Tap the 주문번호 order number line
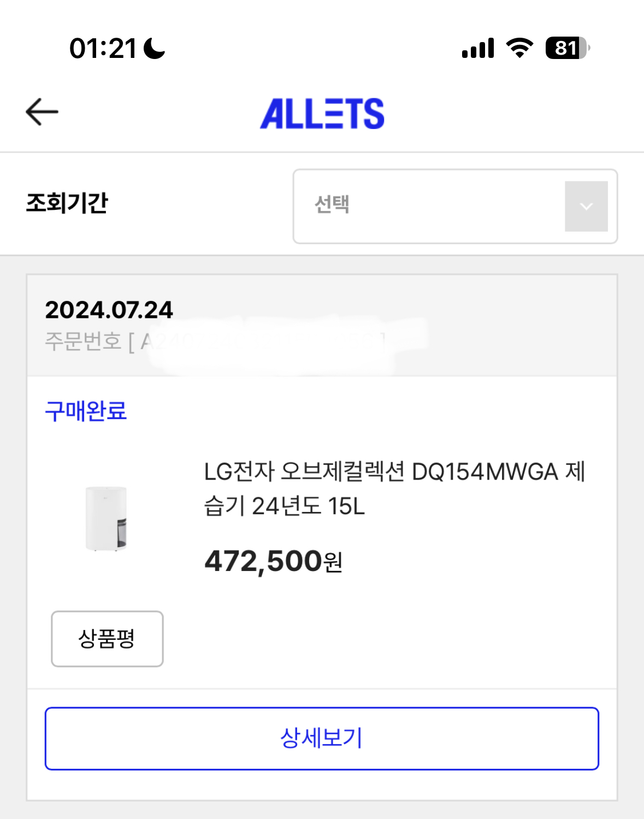This screenshot has width=644, height=819. pyautogui.click(x=213, y=342)
